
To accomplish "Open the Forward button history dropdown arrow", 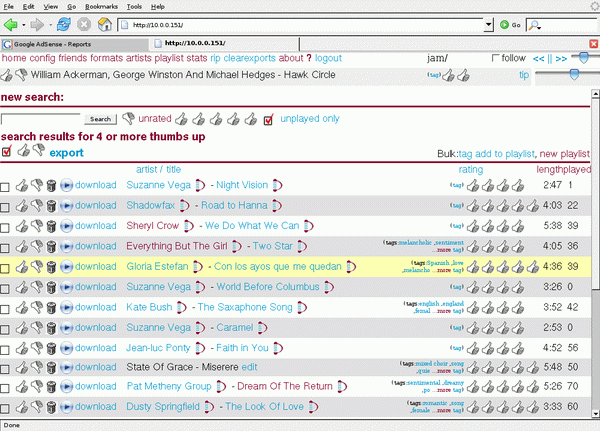I will point(50,25).
